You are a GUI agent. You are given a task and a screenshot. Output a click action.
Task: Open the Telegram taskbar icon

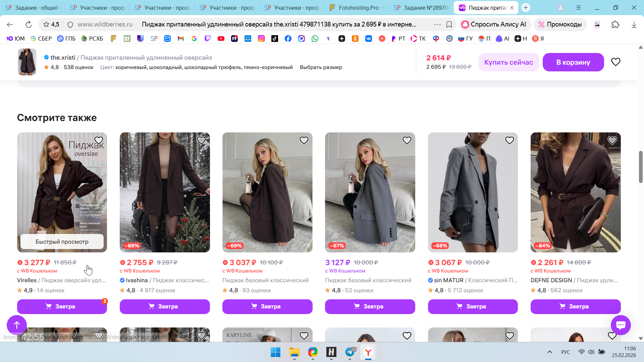coord(350,352)
